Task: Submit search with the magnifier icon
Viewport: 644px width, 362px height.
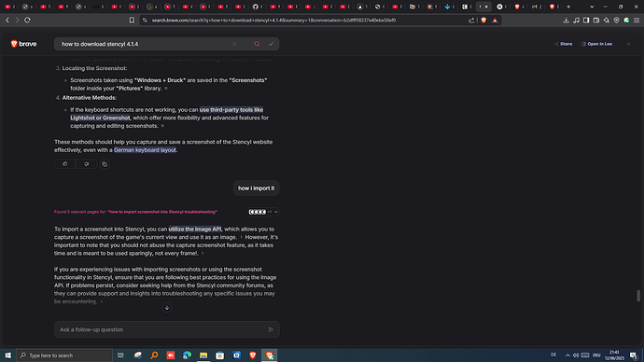Action: click(257, 44)
